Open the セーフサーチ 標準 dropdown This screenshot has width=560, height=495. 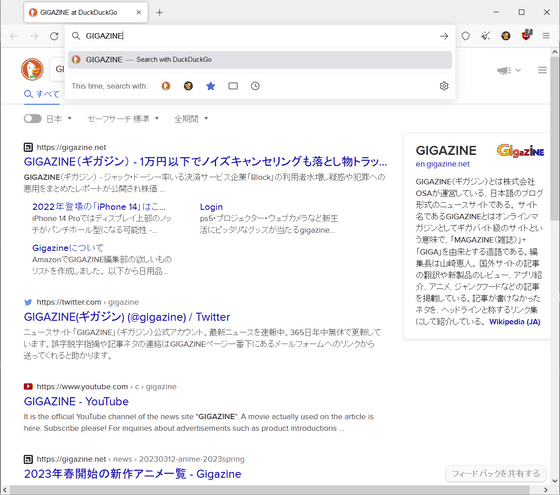pos(123,119)
